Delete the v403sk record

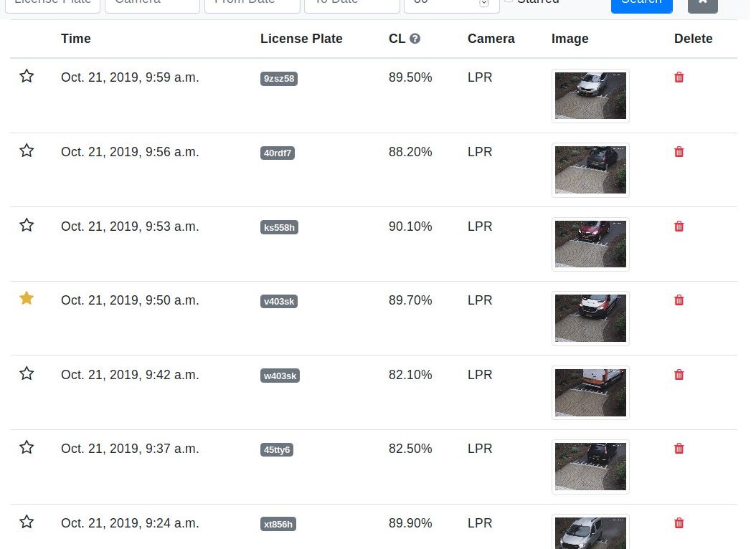[x=679, y=300]
